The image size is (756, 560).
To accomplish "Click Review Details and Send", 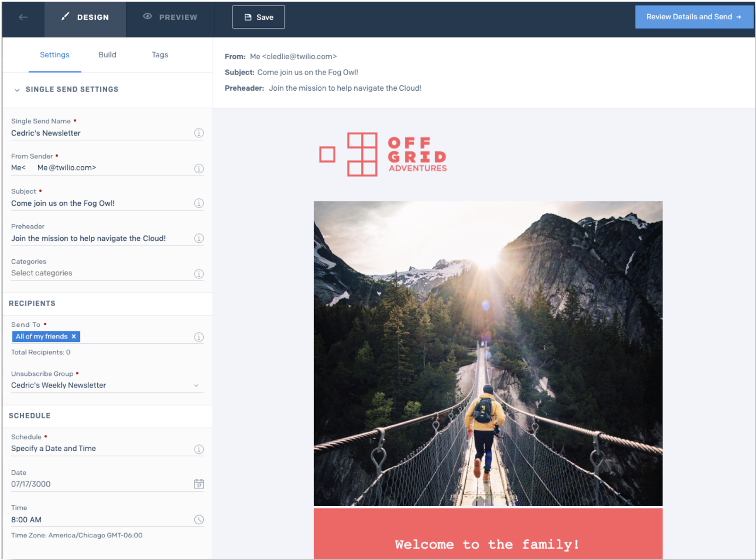I will (694, 17).
